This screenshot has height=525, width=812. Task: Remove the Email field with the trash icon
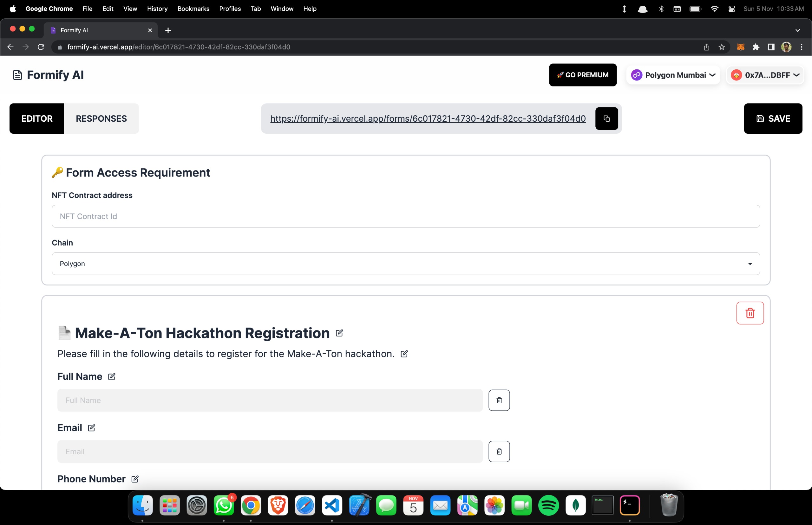499,451
